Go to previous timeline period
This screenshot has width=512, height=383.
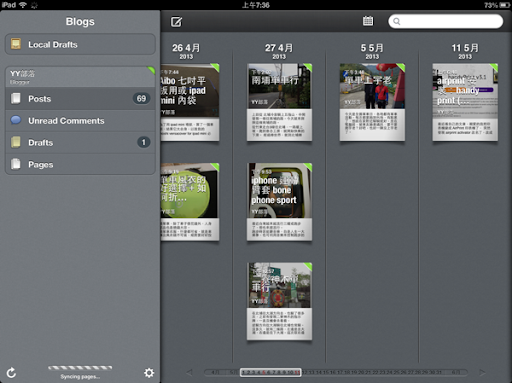coord(189,372)
